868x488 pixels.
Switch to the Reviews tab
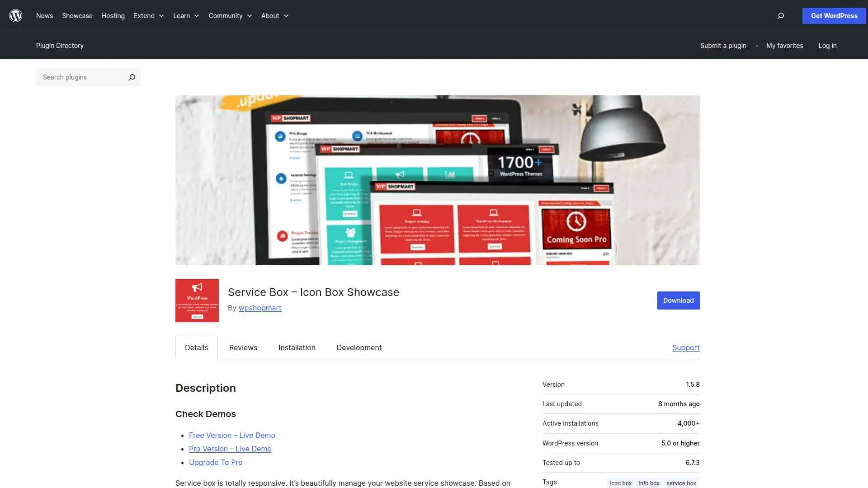point(243,347)
